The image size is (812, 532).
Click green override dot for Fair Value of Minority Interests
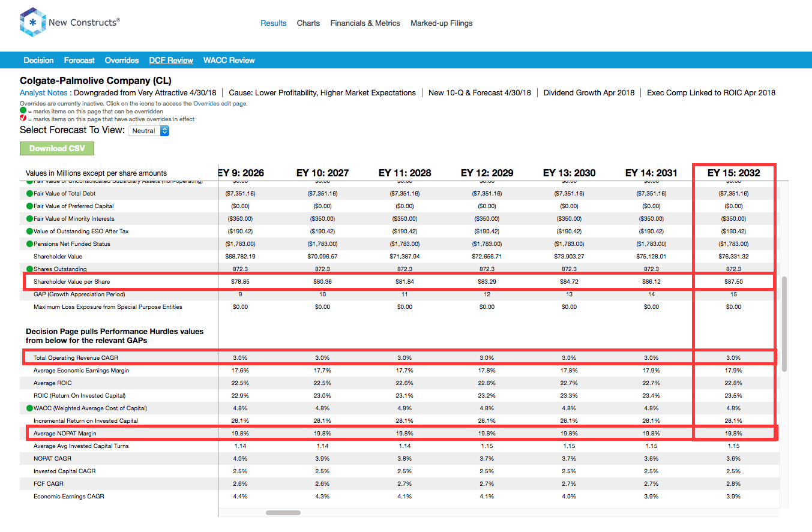coord(29,219)
